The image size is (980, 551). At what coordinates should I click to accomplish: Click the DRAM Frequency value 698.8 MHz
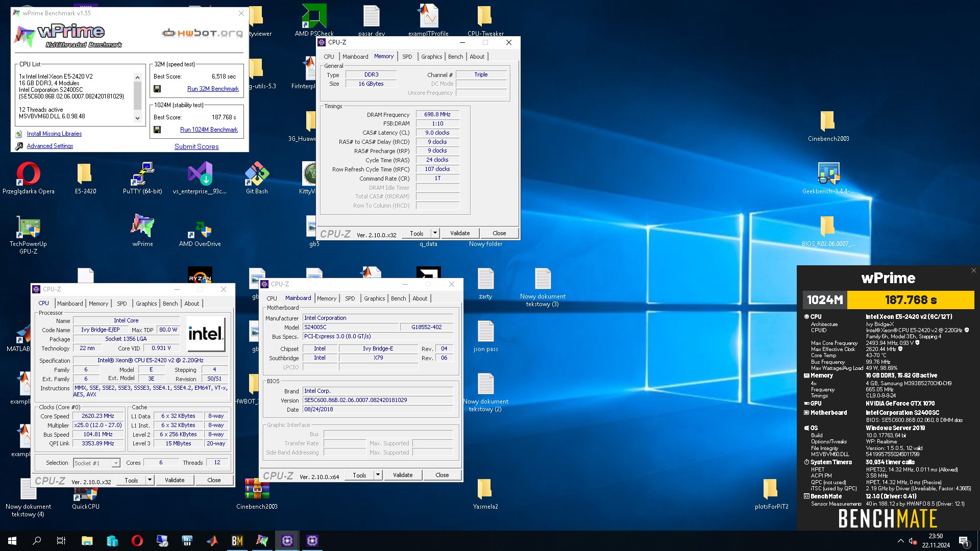point(437,114)
